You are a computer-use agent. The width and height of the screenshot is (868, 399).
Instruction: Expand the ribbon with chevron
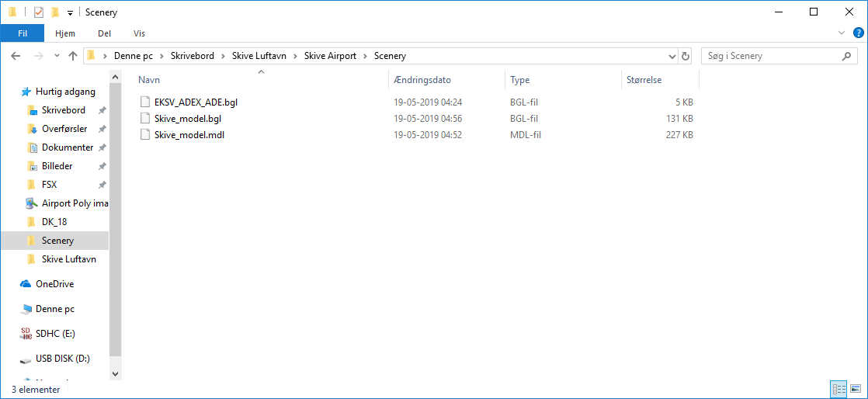coord(842,33)
